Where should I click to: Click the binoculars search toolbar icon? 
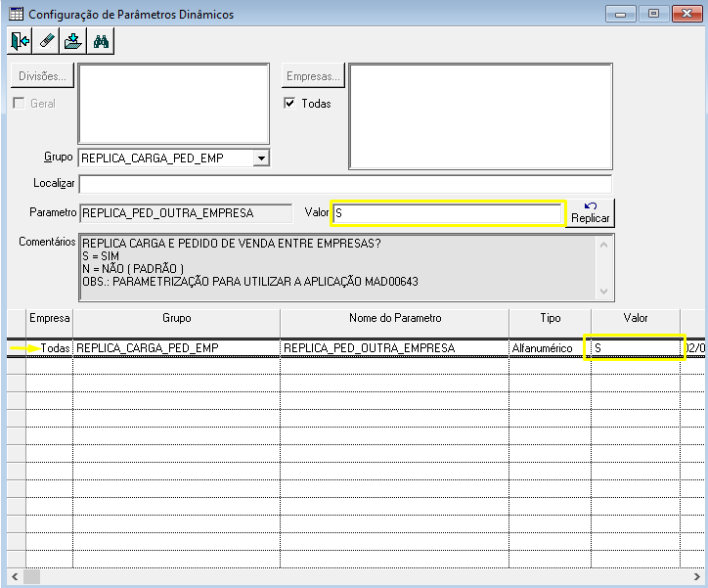pyautogui.click(x=101, y=41)
